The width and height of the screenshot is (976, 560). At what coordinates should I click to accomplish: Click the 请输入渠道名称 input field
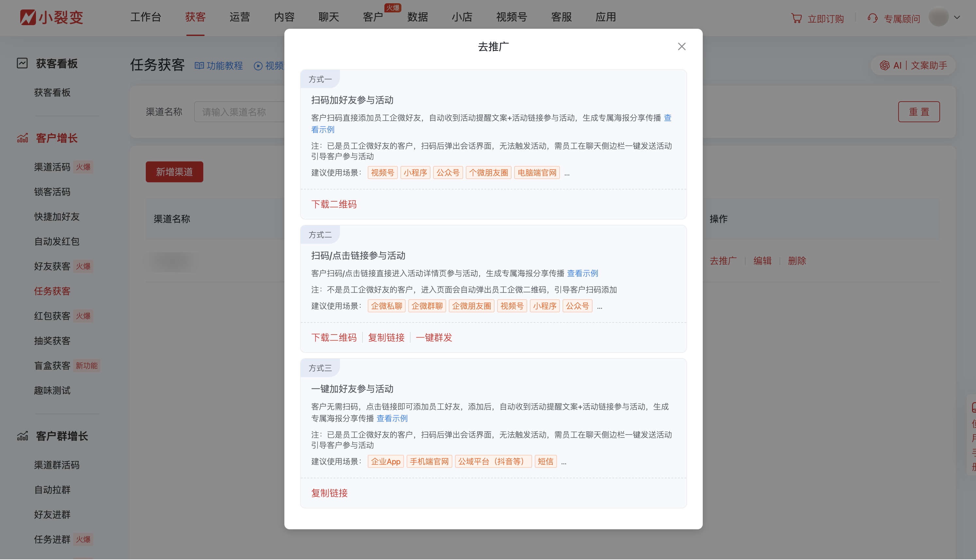[241, 111]
